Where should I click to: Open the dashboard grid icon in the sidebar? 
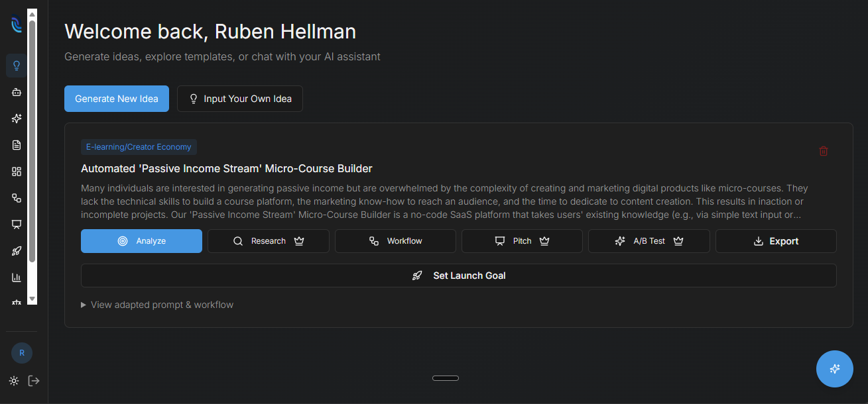16,171
